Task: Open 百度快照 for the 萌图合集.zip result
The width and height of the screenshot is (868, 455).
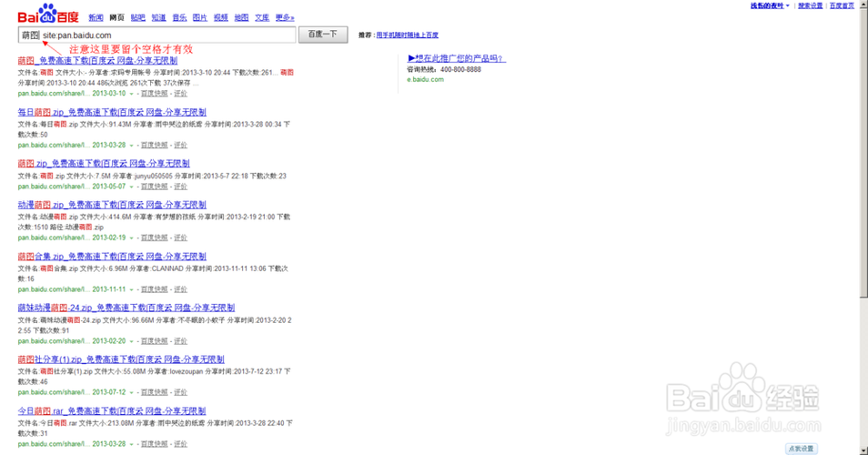Action: [154, 289]
